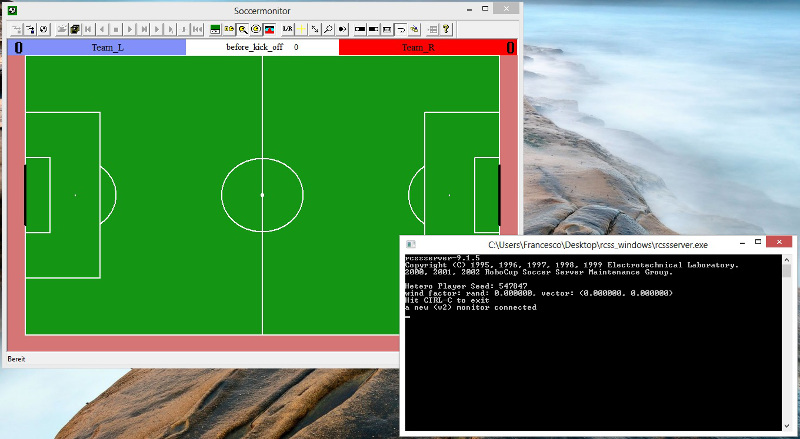Click the soccer ball kick-off icon

[x=45, y=29]
